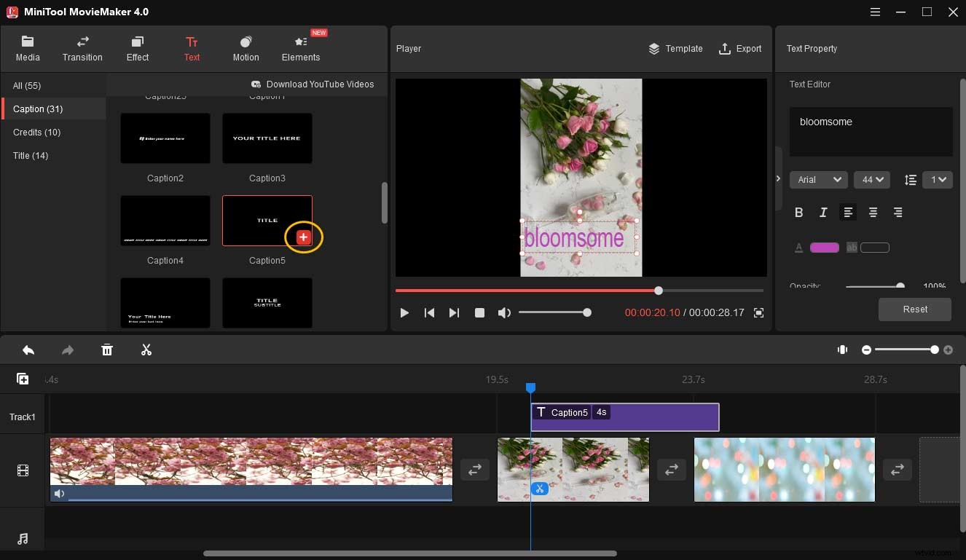Click the Delete trash icon
966x560 pixels.
(x=107, y=350)
